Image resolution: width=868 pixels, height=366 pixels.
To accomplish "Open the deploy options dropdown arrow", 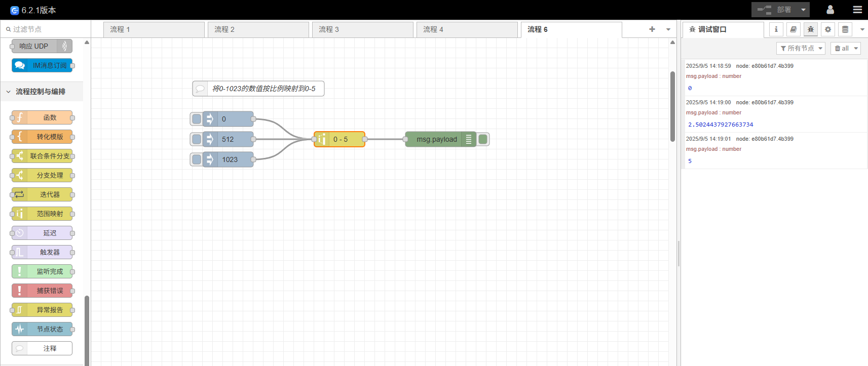I will [x=803, y=10].
